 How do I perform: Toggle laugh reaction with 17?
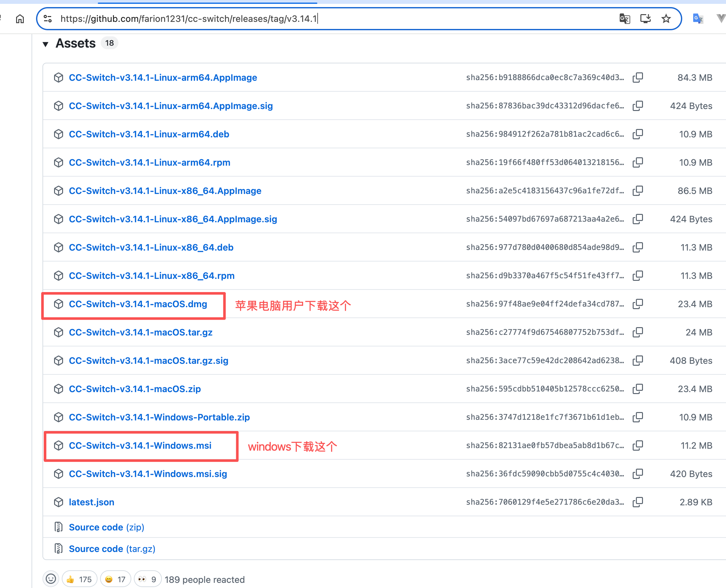[x=116, y=579]
